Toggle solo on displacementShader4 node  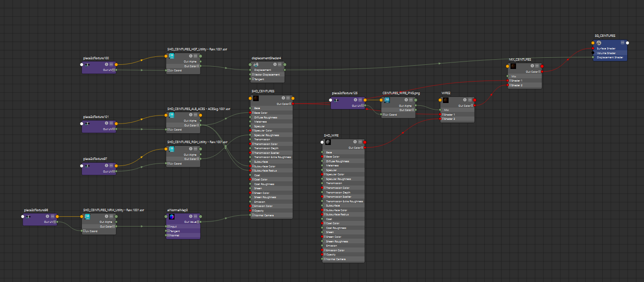[275, 64]
